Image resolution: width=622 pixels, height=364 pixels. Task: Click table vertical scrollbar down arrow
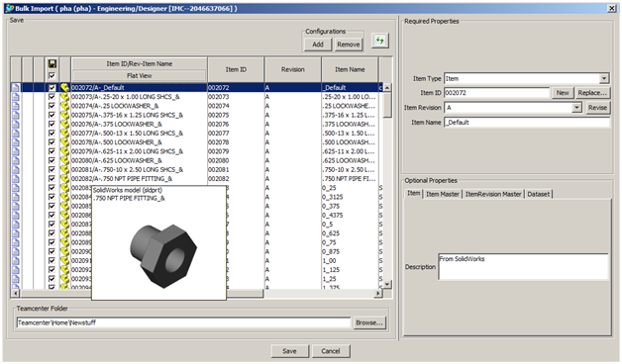point(387,284)
